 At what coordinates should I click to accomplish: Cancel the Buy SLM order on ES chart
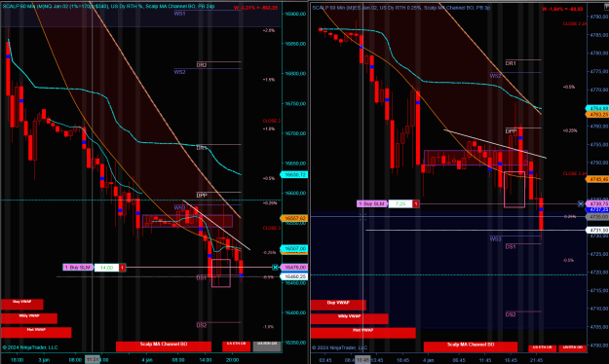click(x=581, y=203)
